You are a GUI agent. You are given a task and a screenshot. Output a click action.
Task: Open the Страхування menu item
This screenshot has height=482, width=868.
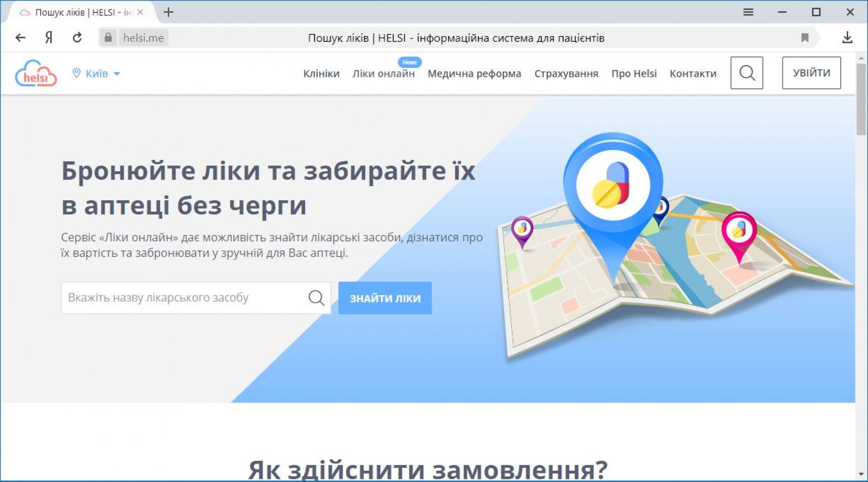point(566,74)
